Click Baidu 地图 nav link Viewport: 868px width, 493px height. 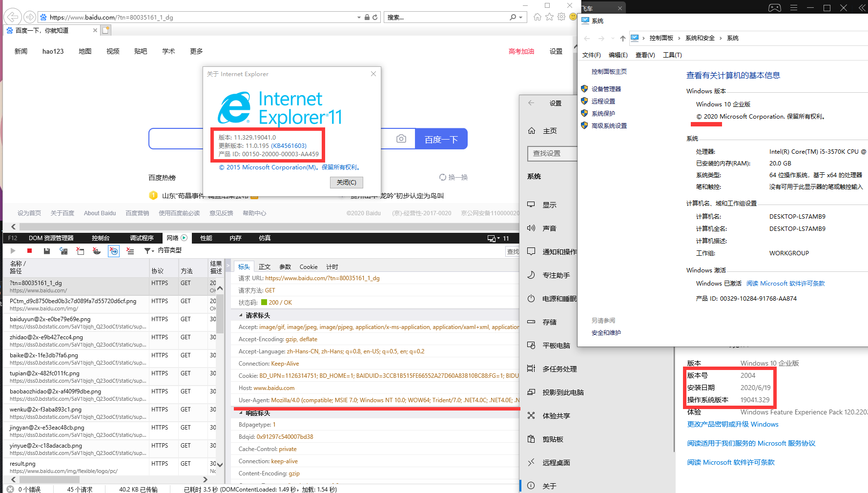pos(85,51)
